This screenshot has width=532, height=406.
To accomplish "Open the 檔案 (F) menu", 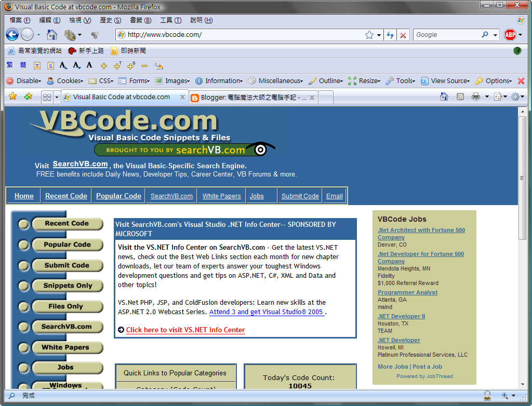I will [x=20, y=20].
